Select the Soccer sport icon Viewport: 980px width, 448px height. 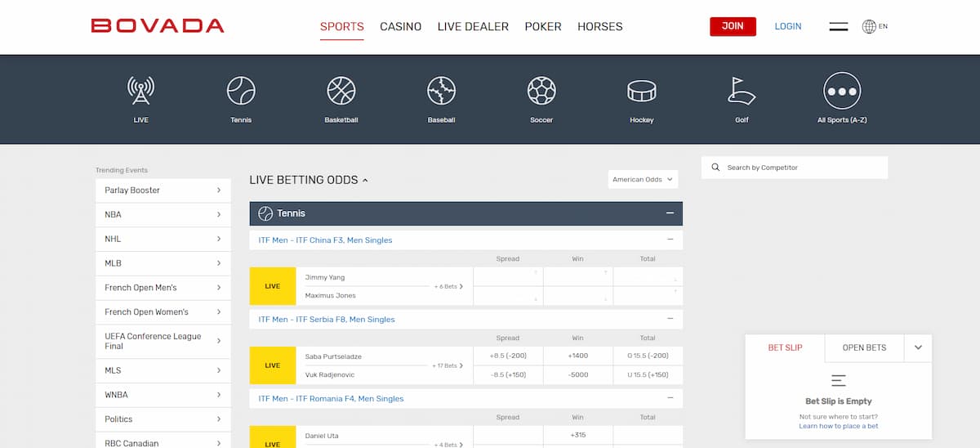tap(541, 91)
